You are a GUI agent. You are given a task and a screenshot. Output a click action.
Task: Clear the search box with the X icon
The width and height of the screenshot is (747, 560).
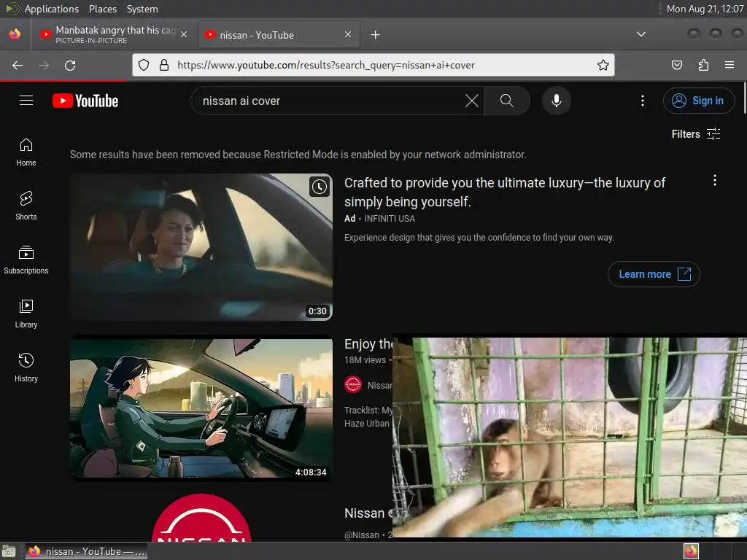coord(472,101)
